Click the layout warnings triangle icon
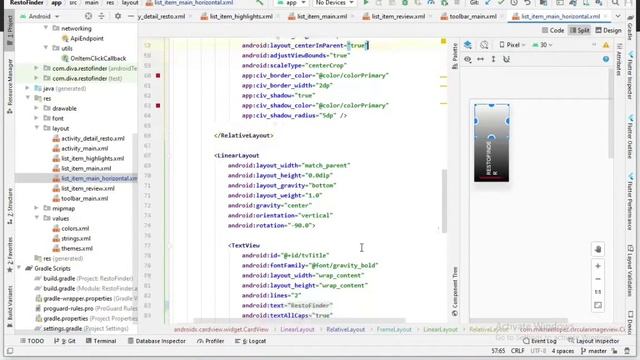Screen dimensions: 640x360 point(606,45)
